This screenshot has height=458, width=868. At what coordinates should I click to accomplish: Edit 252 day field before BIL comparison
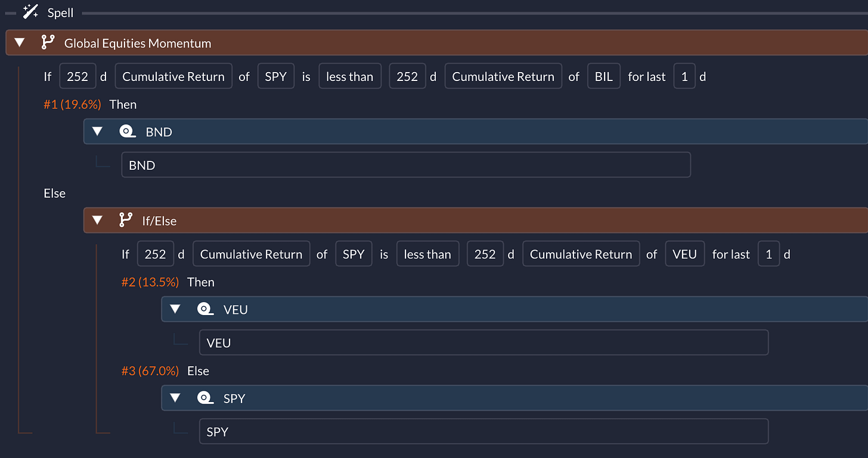click(407, 76)
